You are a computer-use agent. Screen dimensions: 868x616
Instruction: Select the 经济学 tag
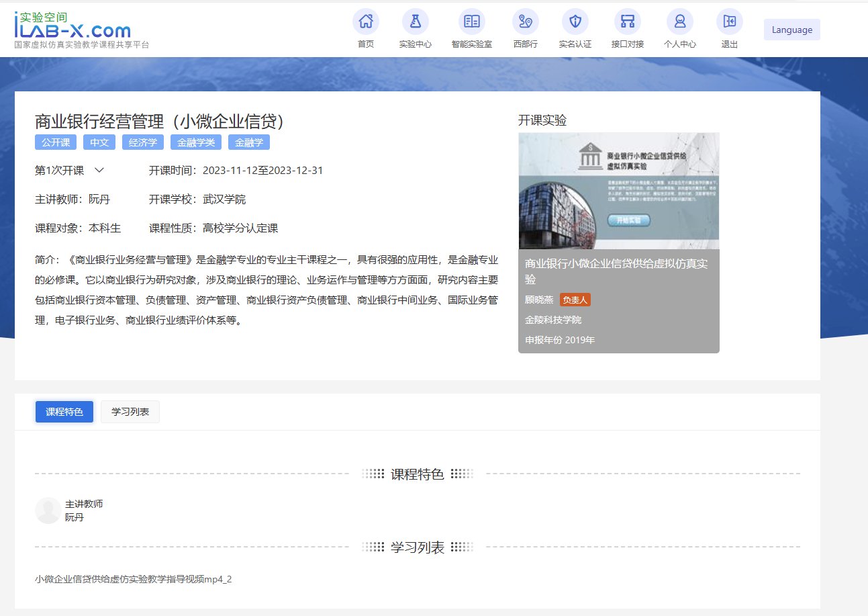[x=142, y=142]
